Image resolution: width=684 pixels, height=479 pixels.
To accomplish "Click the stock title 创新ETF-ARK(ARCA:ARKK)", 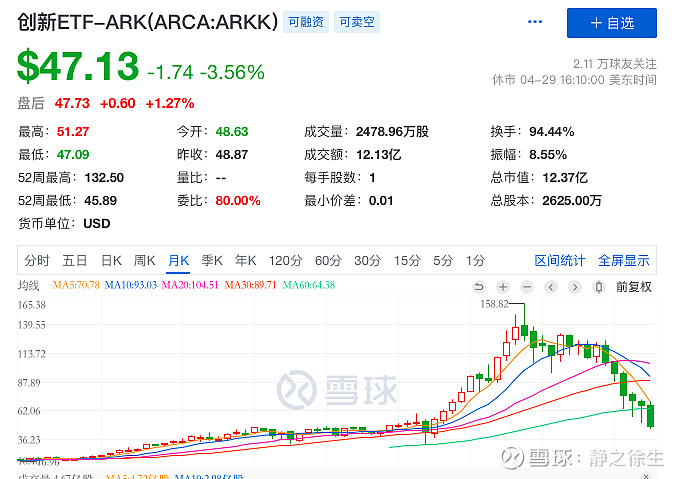I will click(148, 22).
